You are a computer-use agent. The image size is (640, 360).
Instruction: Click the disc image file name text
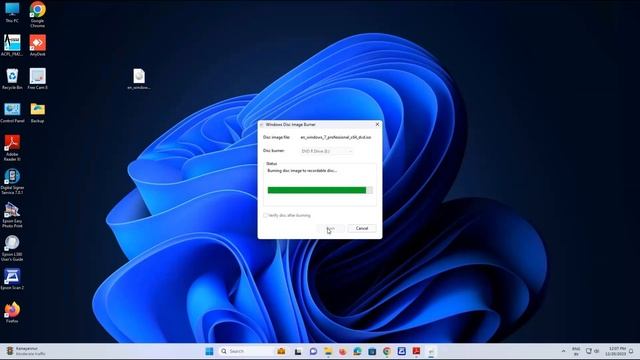pos(336,138)
